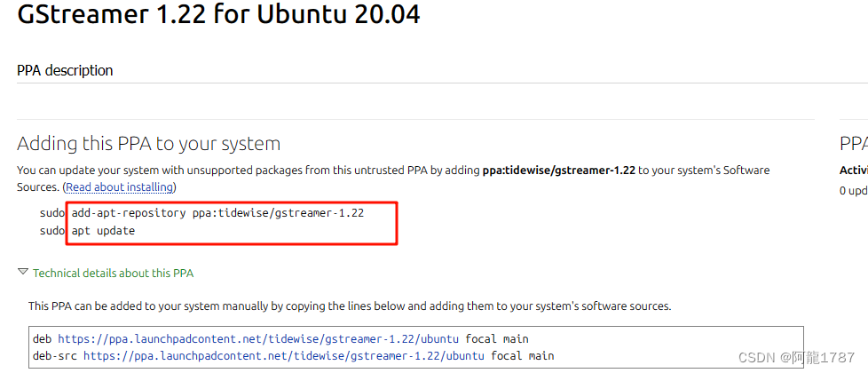Click the "Technical details about this PPA" label
Image resolution: width=868 pixels, height=373 pixels.
coord(113,273)
